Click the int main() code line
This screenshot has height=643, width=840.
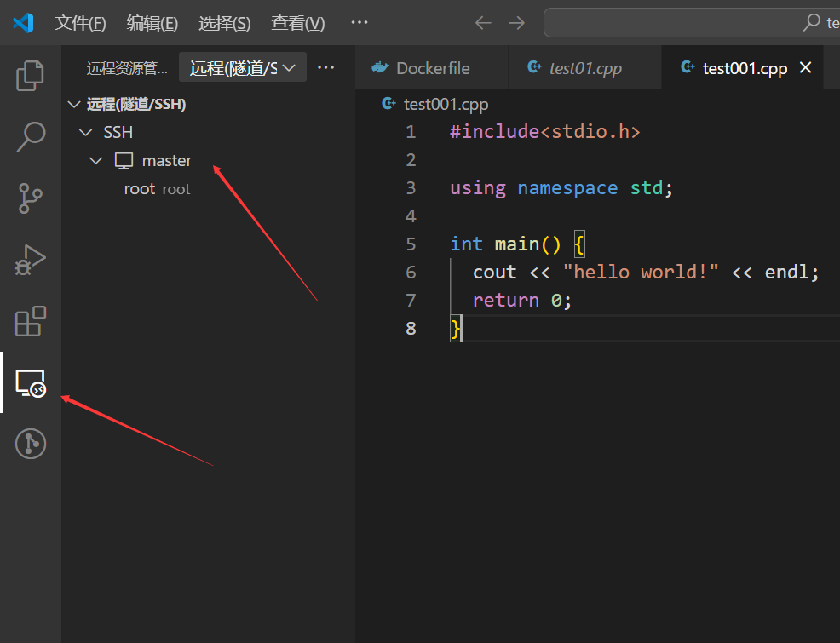click(x=517, y=244)
